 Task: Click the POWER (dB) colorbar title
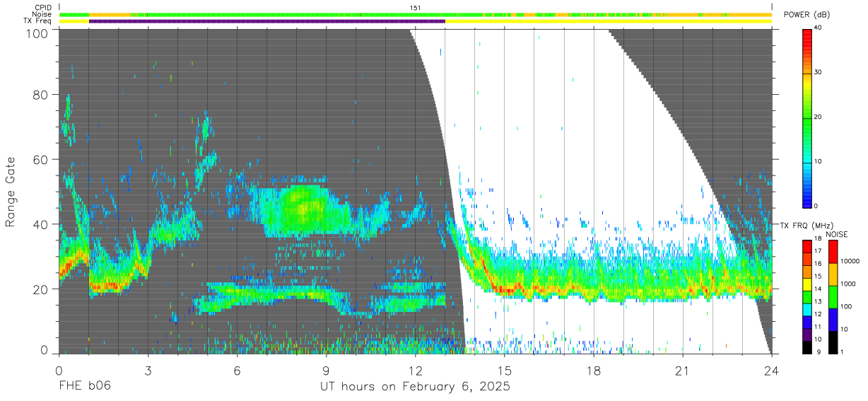(x=808, y=15)
